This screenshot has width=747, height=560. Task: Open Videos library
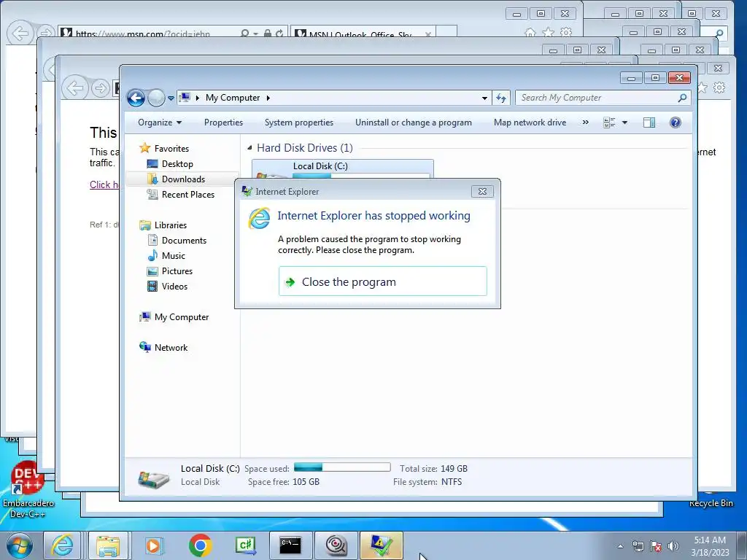click(x=174, y=286)
